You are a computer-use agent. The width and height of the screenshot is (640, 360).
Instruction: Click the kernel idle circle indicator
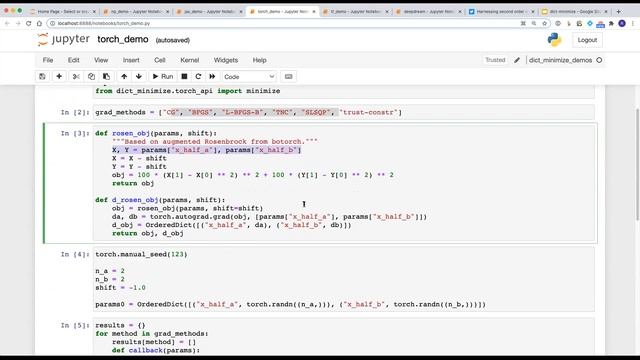[x=599, y=60]
